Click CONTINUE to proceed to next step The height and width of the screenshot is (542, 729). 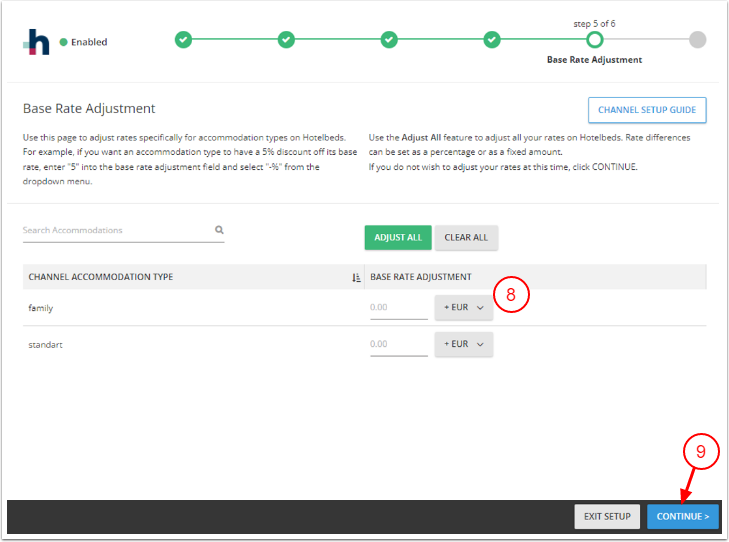(682, 516)
